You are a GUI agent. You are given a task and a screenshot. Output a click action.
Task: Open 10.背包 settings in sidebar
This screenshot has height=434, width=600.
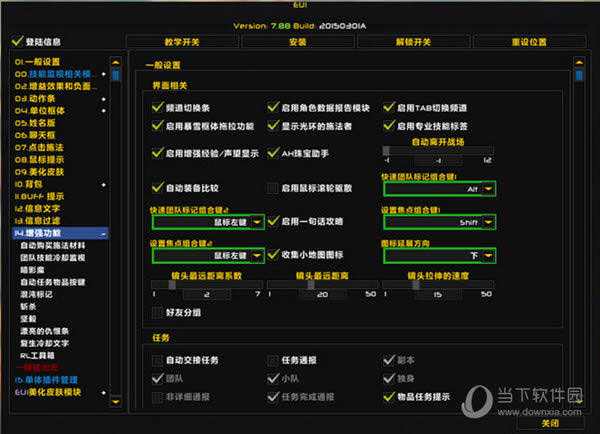point(27,184)
